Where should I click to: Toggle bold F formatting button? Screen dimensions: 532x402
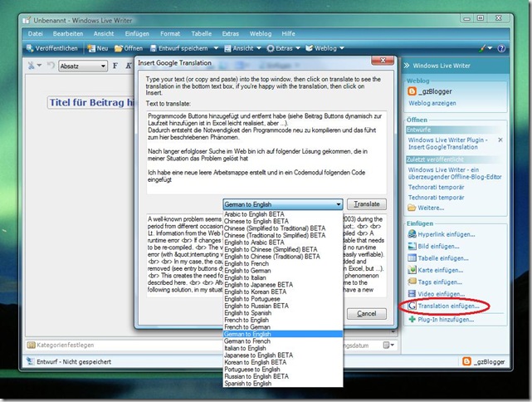click(x=115, y=66)
